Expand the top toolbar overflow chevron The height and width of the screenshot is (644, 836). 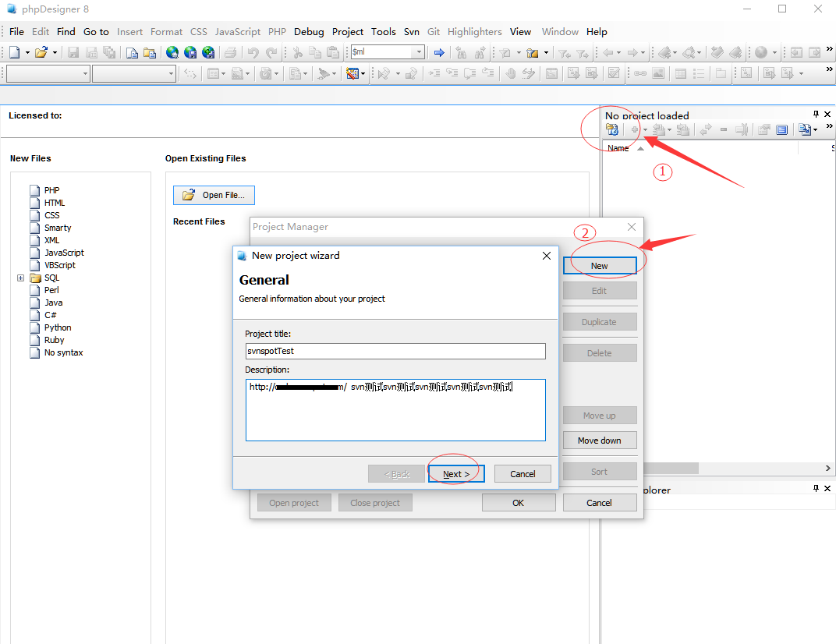point(829,49)
